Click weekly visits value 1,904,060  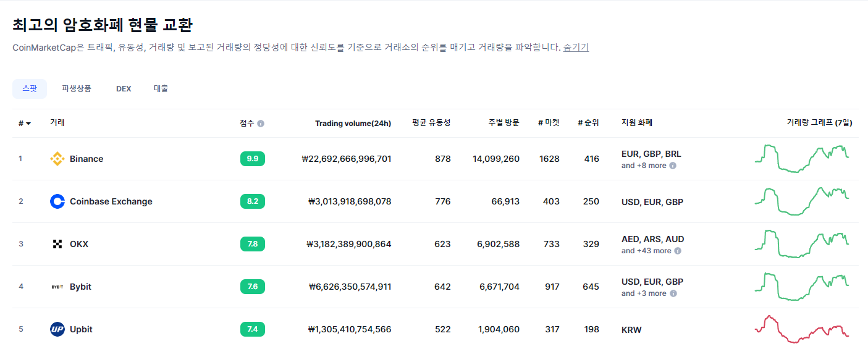[499, 329]
